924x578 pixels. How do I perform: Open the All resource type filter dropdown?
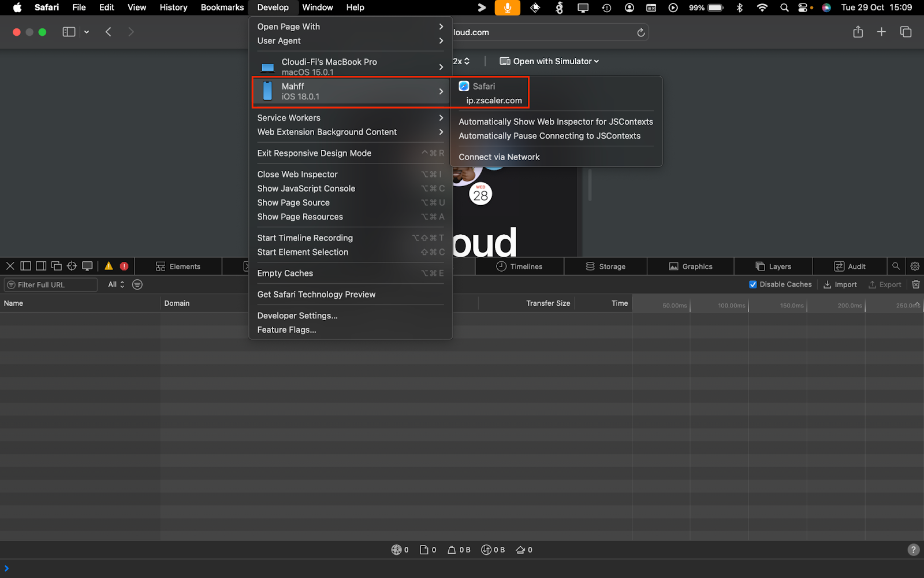(116, 284)
